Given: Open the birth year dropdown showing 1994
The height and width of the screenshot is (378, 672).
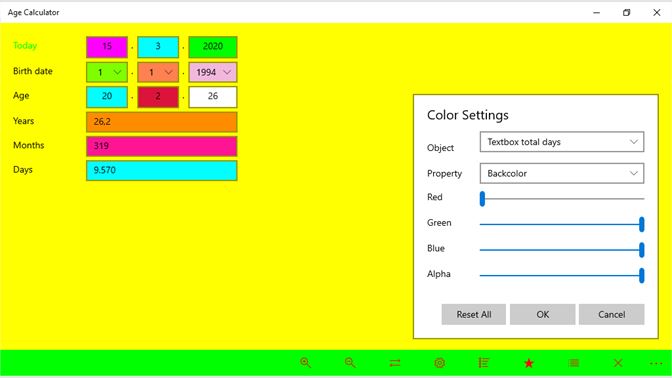Looking at the screenshot, I should coord(213,72).
